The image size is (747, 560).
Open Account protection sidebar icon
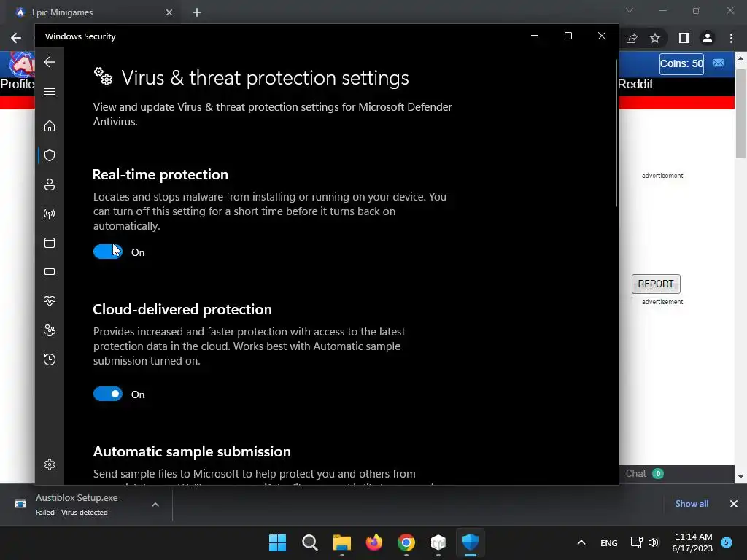point(50,184)
